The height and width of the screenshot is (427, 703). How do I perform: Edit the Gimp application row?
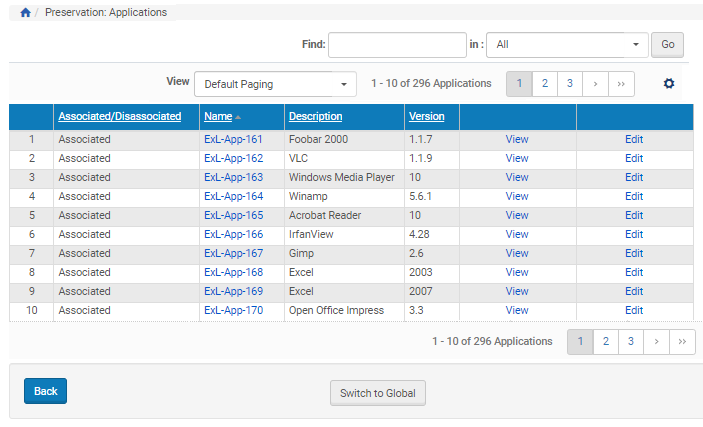click(x=633, y=254)
